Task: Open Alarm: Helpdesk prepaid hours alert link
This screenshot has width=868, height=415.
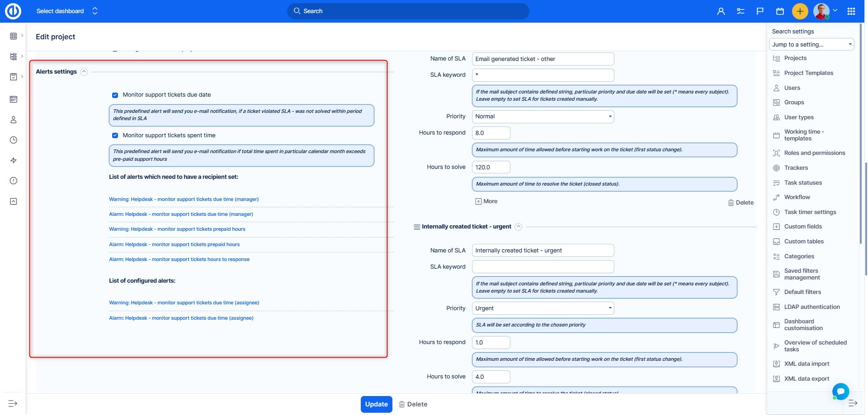Action: 174,244
